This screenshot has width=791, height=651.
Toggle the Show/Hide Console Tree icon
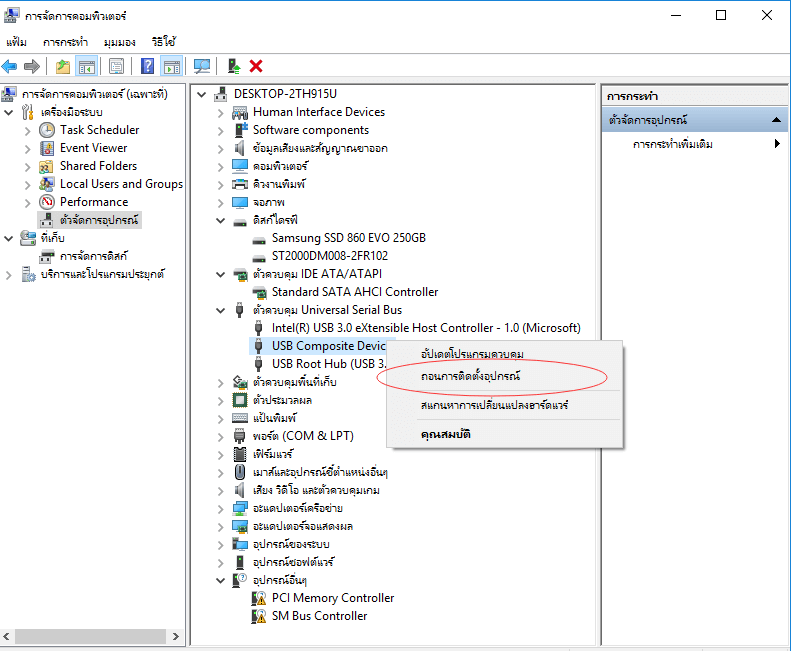point(87,66)
